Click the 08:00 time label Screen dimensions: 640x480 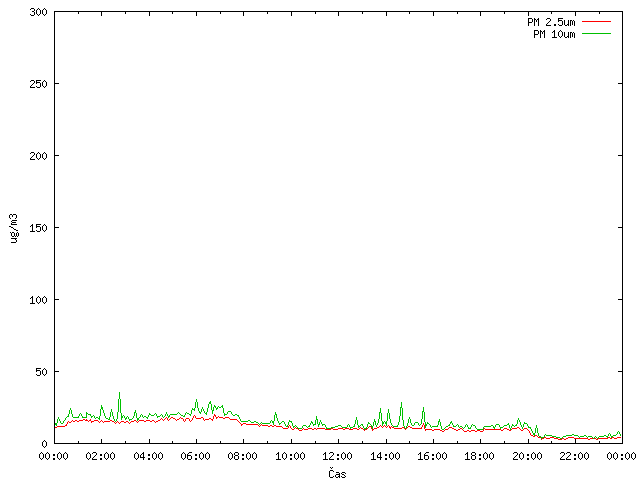pyautogui.click(x=243, y=456)
